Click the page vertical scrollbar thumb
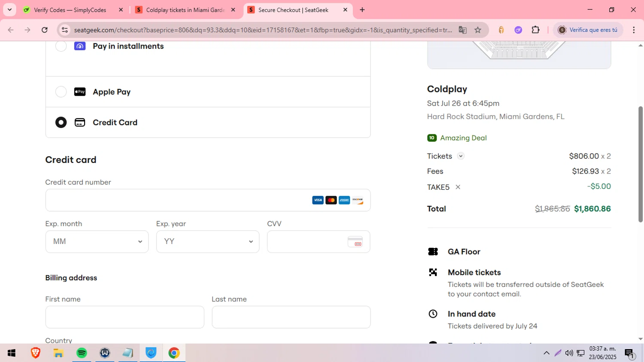This screenshot has height=362, width=644. (641, 164)
